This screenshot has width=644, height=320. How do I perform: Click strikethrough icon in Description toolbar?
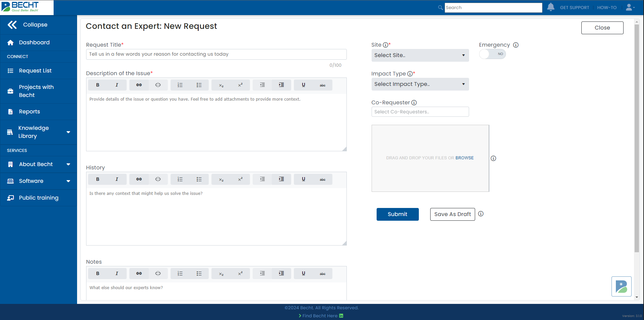coord(322,85)
